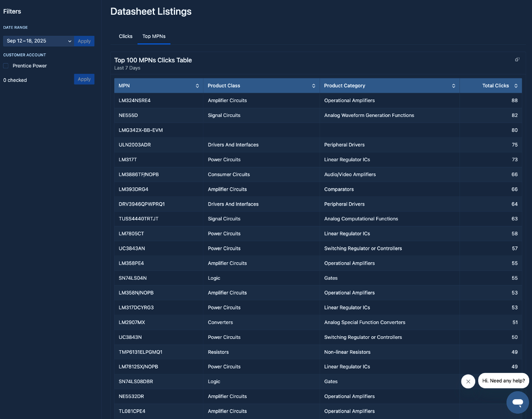532x419 pixels.
Task: Select the LMG342X-BB-EVM table row
Action: coord(141,130)
